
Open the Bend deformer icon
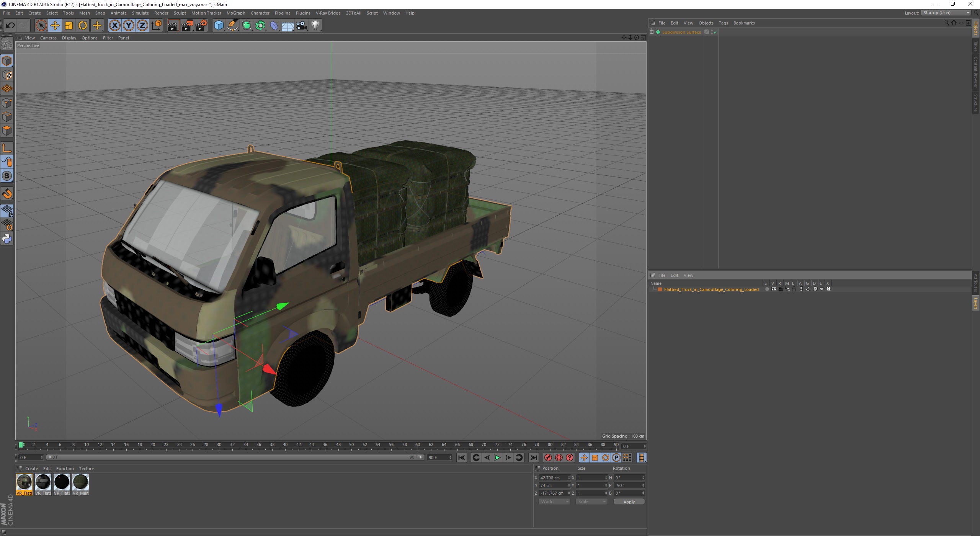point(274,26)
